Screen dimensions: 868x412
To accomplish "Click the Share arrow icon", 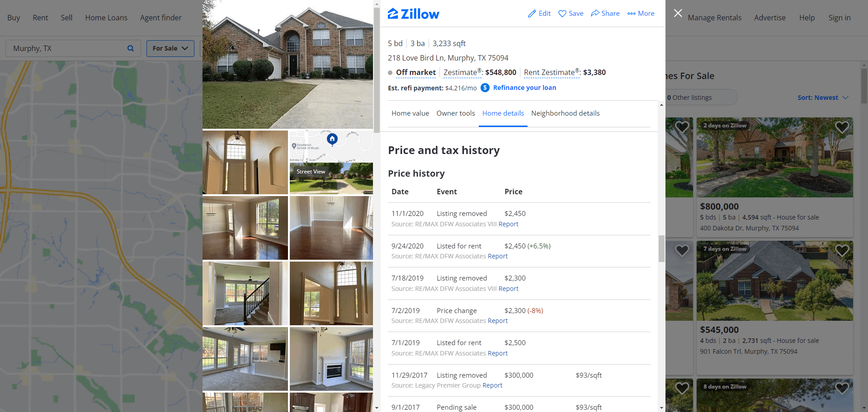I will (x=595, y=13).
